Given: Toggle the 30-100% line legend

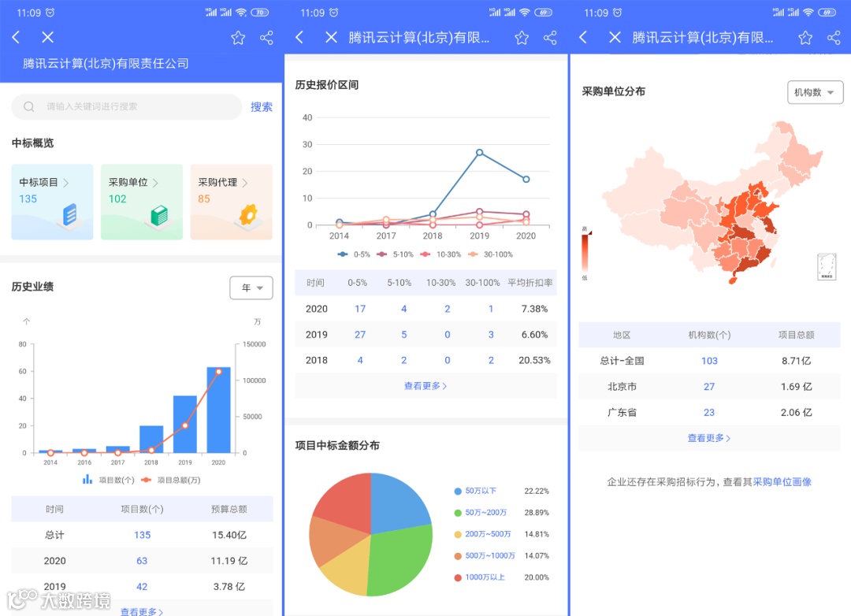Looking at the screenshot, I should coord(490,254).
